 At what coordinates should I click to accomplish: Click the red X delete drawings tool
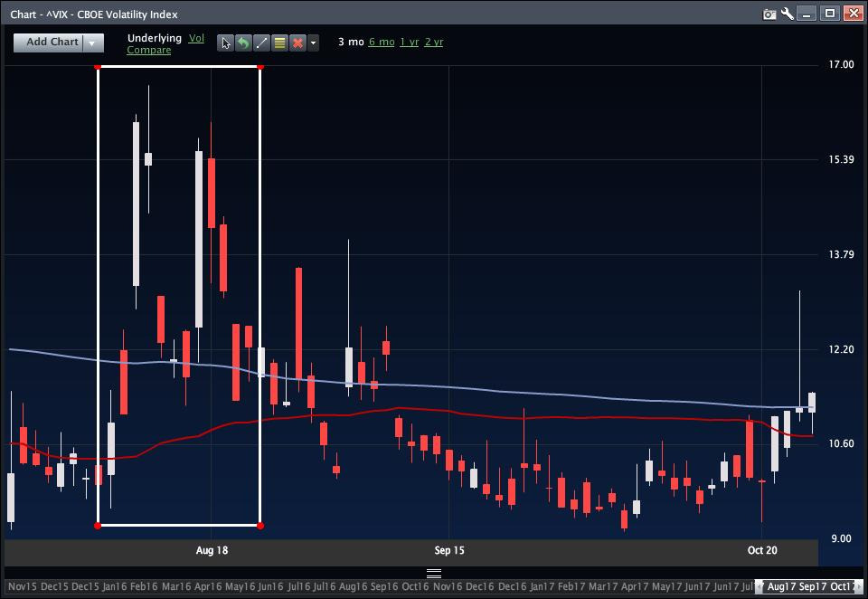(297, 43)
